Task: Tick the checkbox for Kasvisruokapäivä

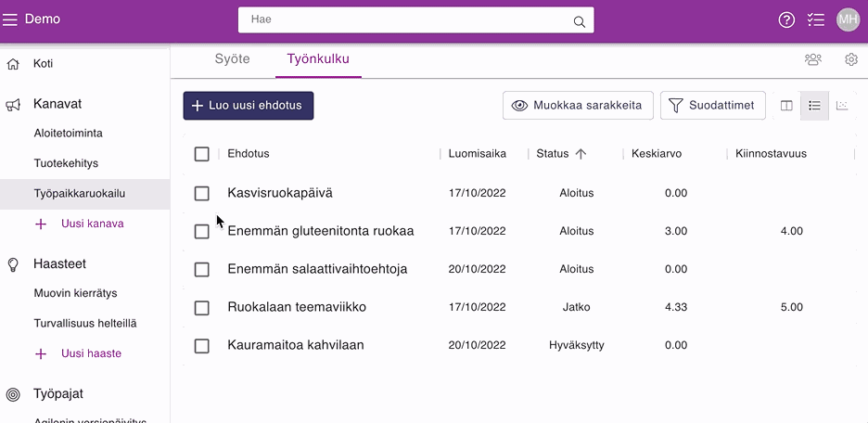Action: (x=202, y=193)
